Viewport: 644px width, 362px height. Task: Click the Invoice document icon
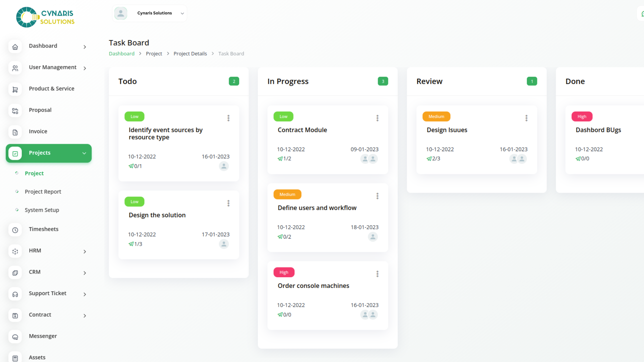click(15, 132)
